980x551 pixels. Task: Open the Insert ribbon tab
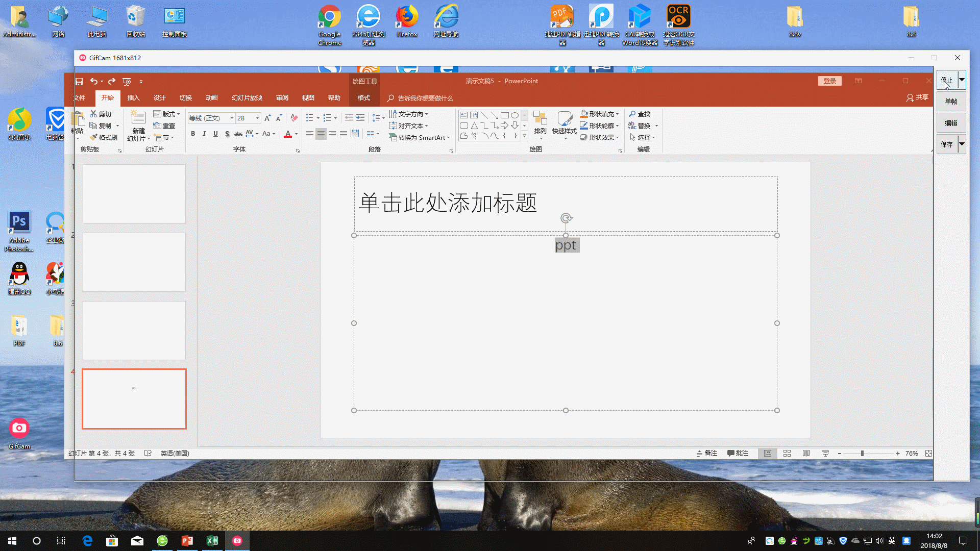pos(133,98)
